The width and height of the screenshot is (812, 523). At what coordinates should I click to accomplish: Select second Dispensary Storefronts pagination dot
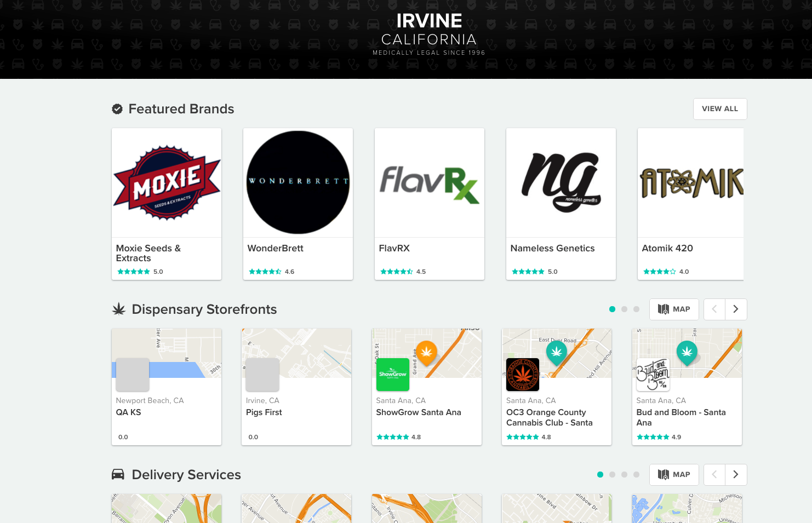[x=624, y=309]
